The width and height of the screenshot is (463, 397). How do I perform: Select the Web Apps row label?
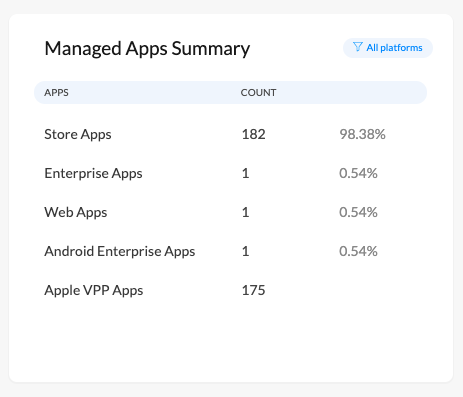point(76,213)
